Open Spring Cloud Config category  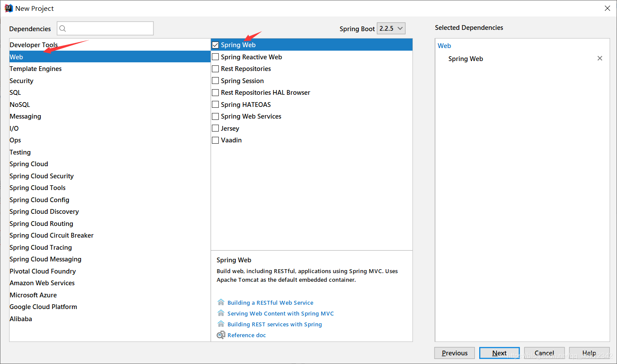(110, 200)
